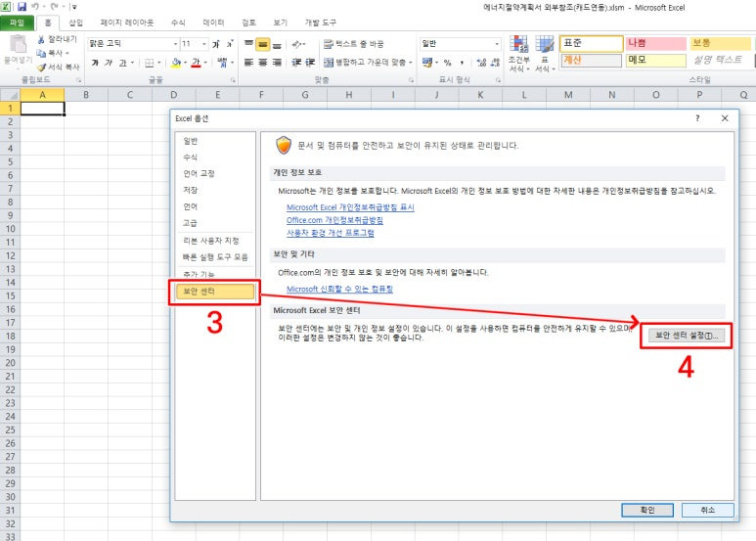
Task: Click the red font color 가 icon
Action: pyautogui.click(x=196, y=63)
